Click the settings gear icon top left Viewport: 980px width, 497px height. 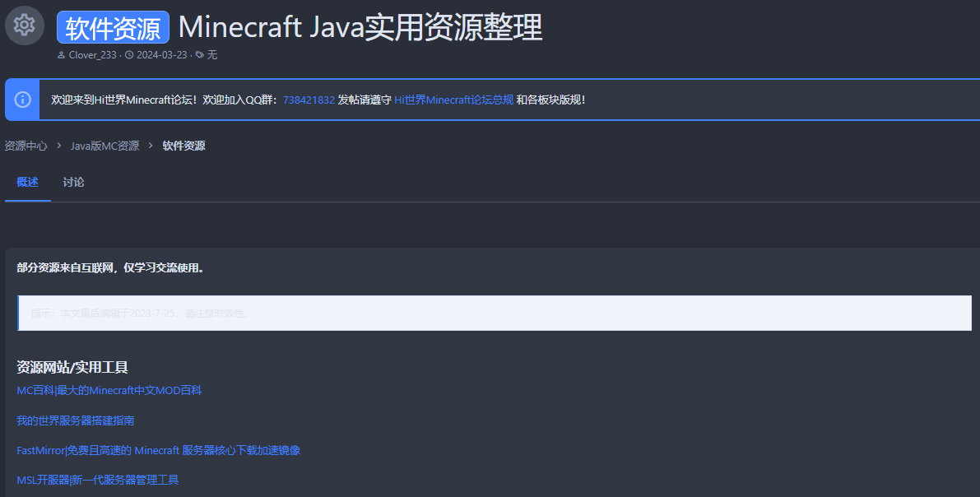pyautogui.click(x=24, y=25)
